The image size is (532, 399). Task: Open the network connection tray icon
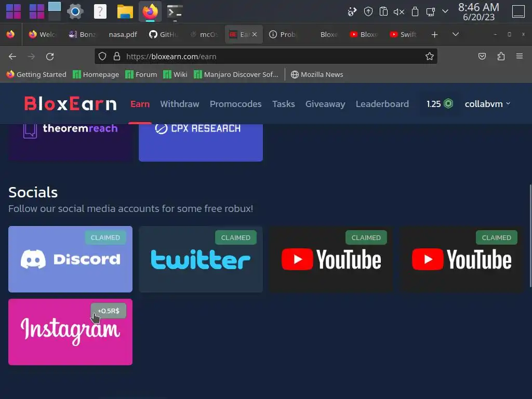coord(352,12)
